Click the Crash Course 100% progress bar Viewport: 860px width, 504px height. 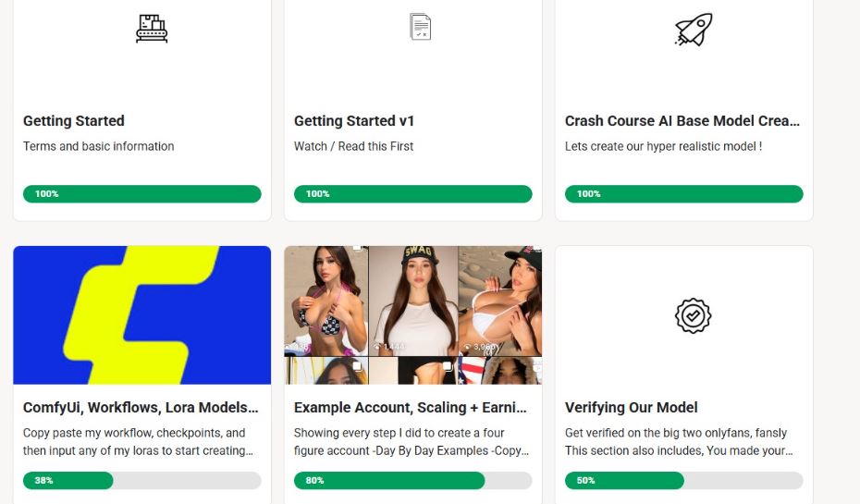[x=683, y=194]
